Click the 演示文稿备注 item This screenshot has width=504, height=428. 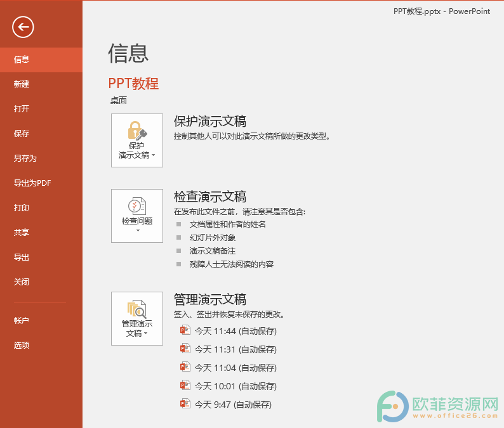(213, 250)
